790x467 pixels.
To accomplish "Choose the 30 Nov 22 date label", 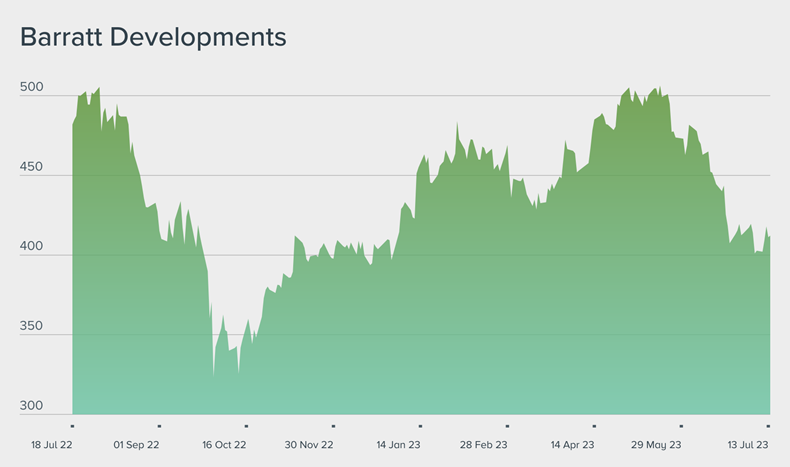I will [309, 444].
